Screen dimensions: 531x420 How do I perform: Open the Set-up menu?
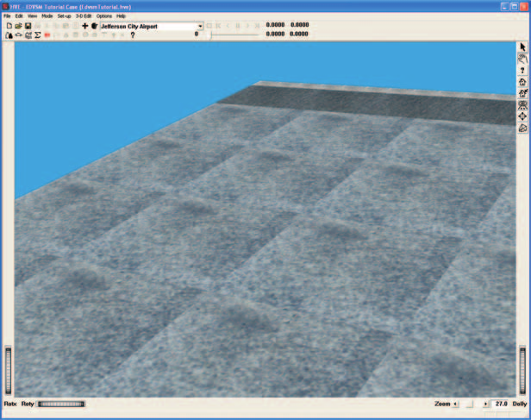point(64,16)
